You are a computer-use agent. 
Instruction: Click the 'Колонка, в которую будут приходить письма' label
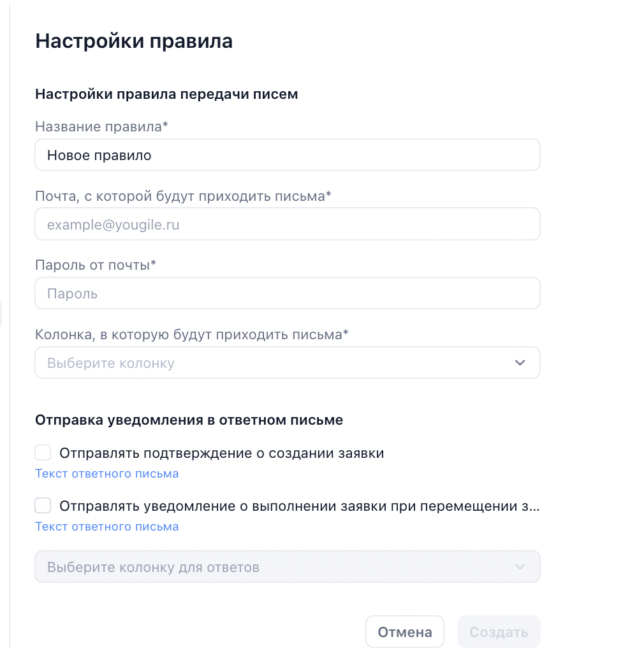click(x=192, y=334)
